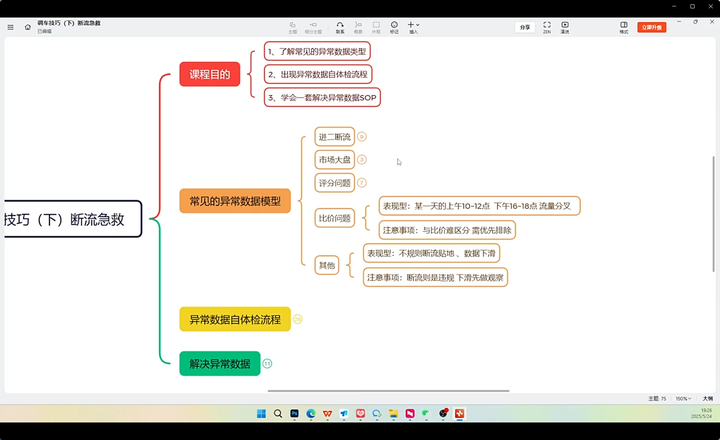Click the horizontal scrollbar at canvas bottom
Viewport: 720px width, 440px height.
(x=388, y=391)
